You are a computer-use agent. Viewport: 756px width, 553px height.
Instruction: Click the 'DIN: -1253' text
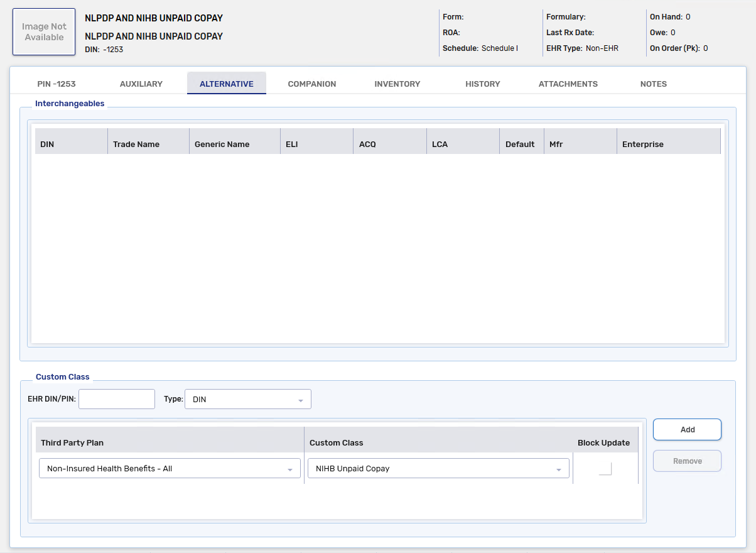click(x=104, y=49)
